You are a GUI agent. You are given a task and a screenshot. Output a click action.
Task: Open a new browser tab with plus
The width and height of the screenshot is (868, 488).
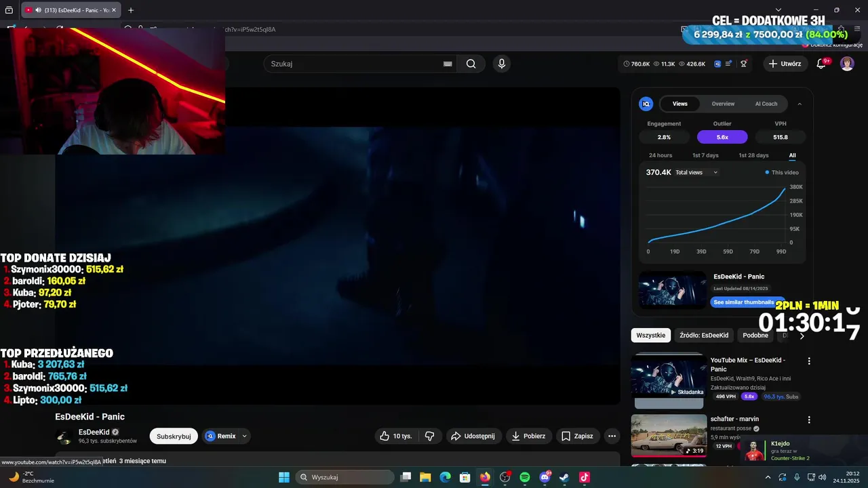[x=131, y=10]
